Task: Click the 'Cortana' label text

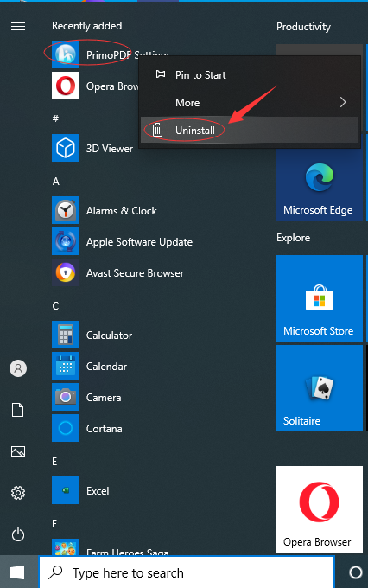Action: click(x=105, y=429)
